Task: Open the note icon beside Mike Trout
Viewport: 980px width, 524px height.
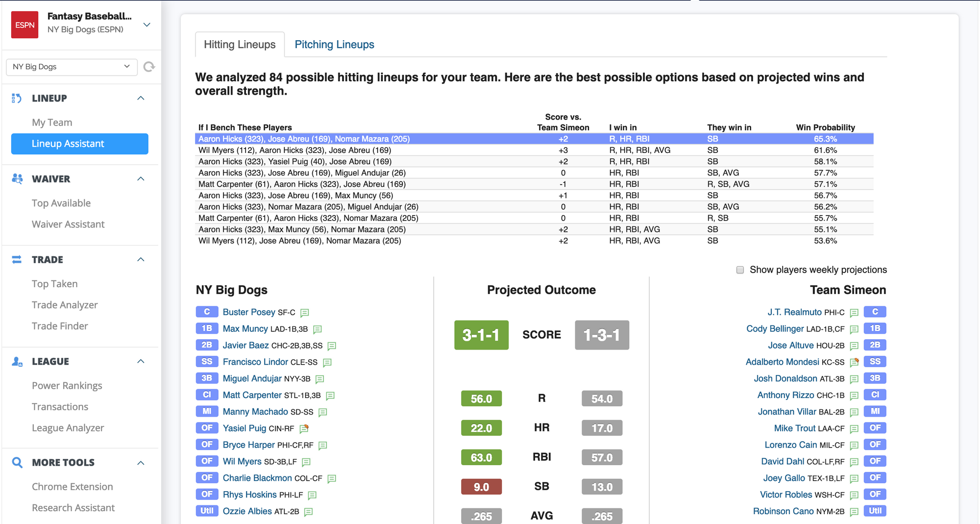Action: (854, 429)
